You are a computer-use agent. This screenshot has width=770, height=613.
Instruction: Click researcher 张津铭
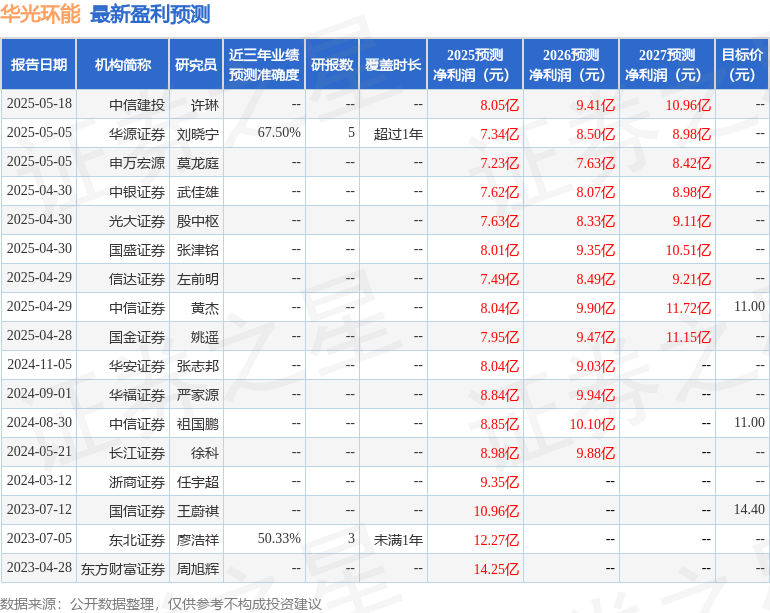coord(198,250)
